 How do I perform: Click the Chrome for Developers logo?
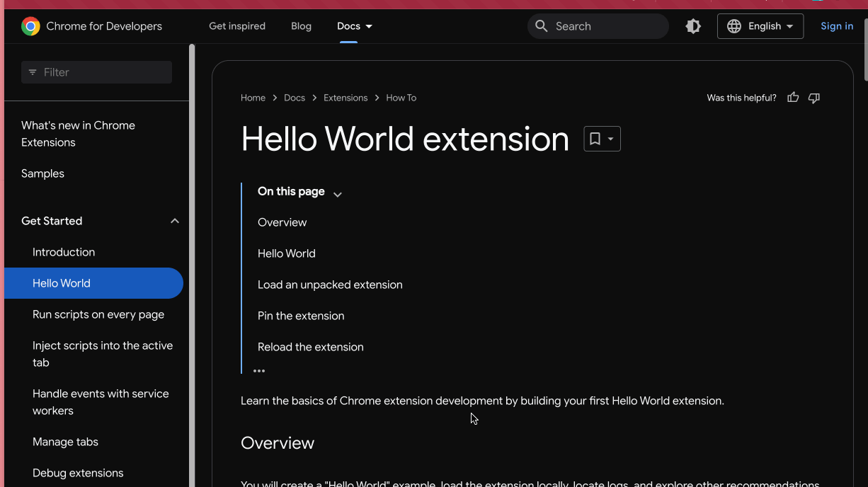[30, 26]
